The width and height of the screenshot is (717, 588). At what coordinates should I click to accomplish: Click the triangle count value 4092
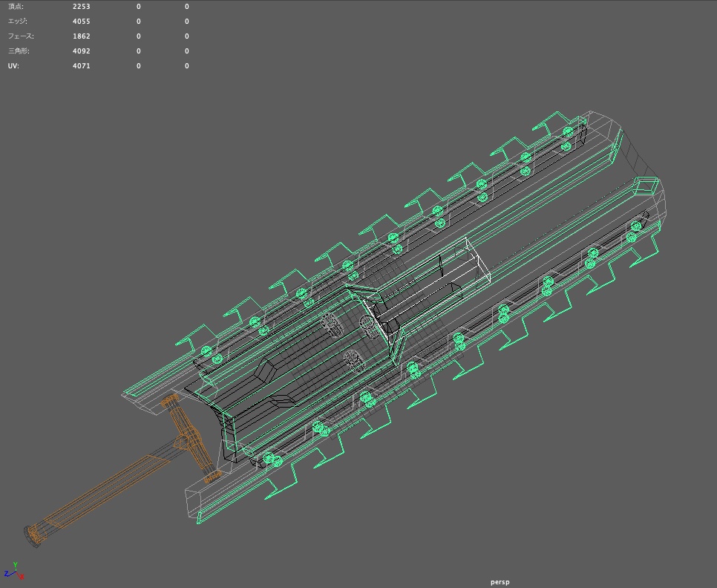(x=82, y=50)
